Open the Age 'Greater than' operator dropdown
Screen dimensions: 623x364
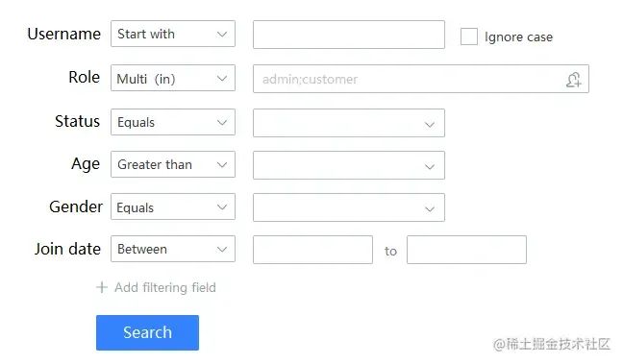click(173, 164)
